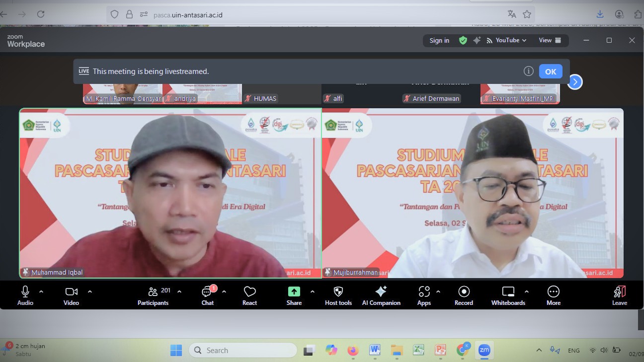Click the ENG language indicator

tap(574, 350)
